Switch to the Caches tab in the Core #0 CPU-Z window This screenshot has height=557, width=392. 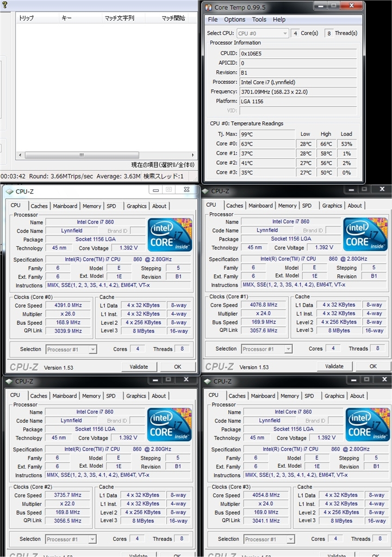click(x=39, y=206)
